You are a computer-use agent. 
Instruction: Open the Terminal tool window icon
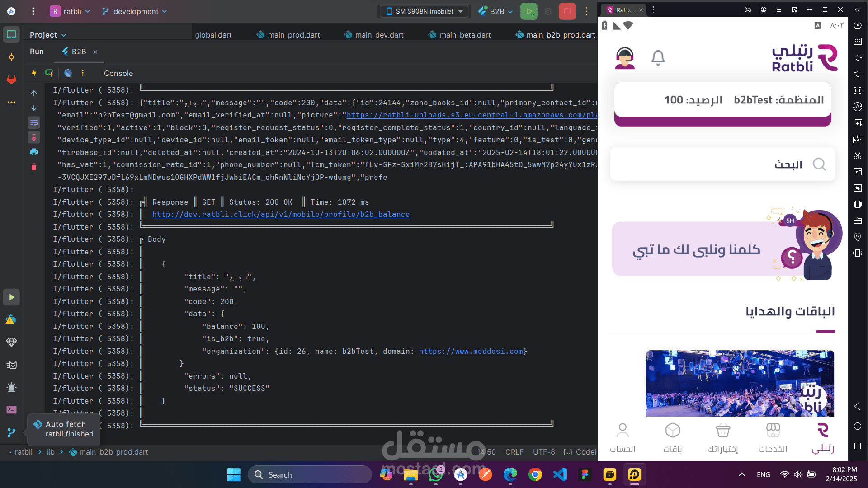pyautogui.click(x=11, y=410)
